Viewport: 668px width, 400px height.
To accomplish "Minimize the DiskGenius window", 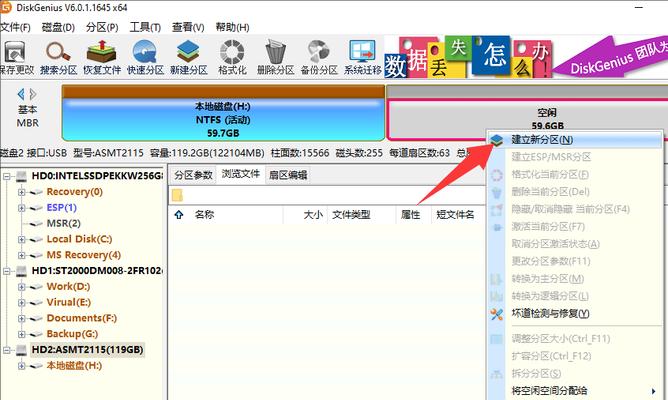I will (639, 8).
